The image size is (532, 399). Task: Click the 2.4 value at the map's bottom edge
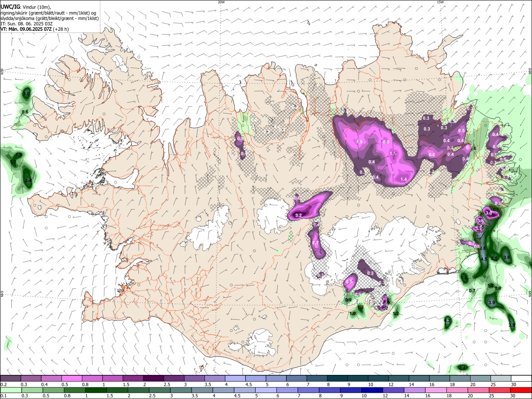click(x=462, y=368)
